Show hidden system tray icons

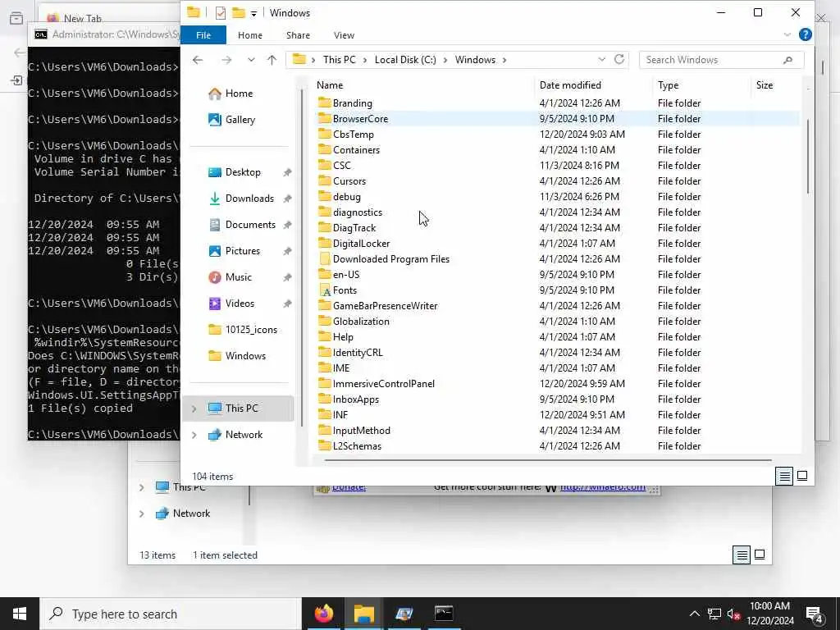pyautogui.click(x=694, y=614)
